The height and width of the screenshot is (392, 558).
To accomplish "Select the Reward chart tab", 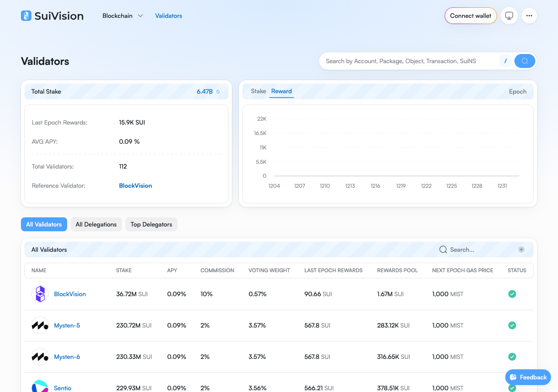I will (x=282, y=91).
